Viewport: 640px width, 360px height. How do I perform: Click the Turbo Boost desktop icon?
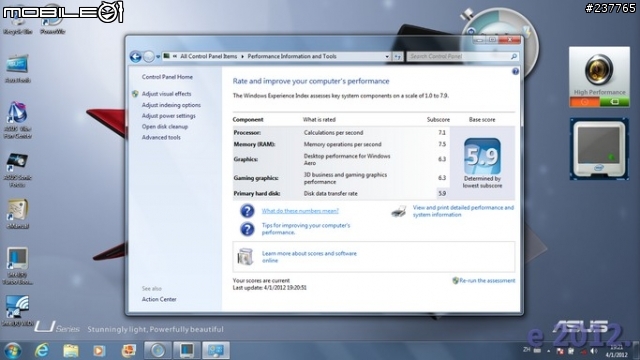pyautogui.click(x=17, y=266)
